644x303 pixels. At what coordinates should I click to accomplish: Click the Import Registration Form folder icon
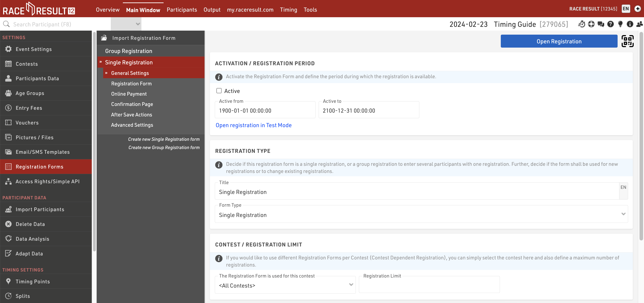pyautogui.click(x=104, y=38)
